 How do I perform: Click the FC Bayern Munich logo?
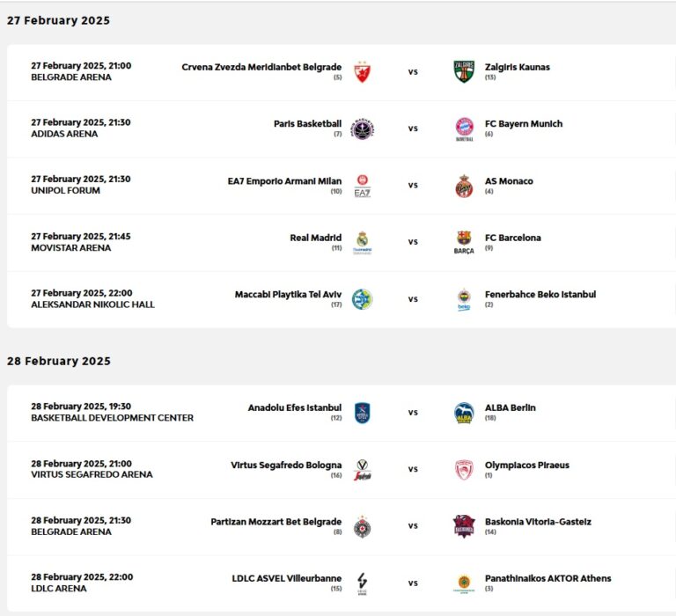464,128
